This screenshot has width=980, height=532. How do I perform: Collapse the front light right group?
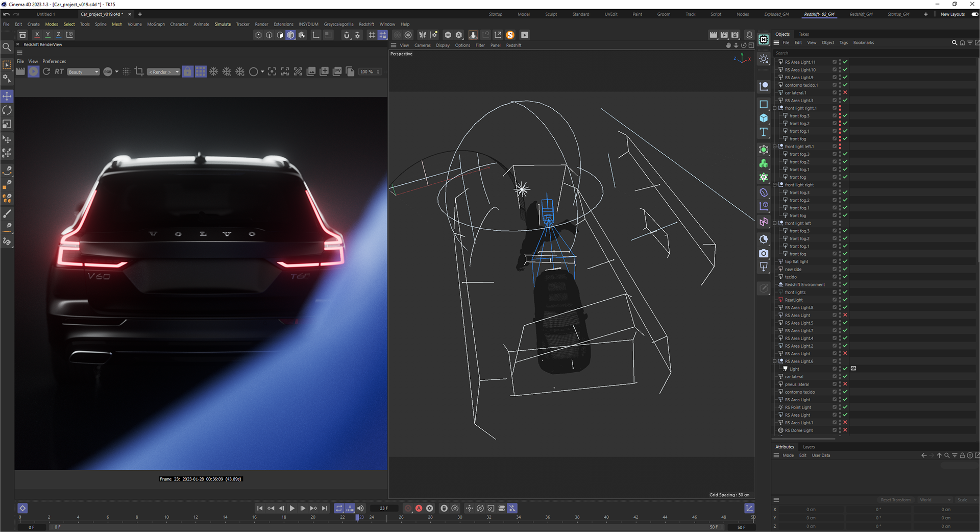[x=775, y=185]
